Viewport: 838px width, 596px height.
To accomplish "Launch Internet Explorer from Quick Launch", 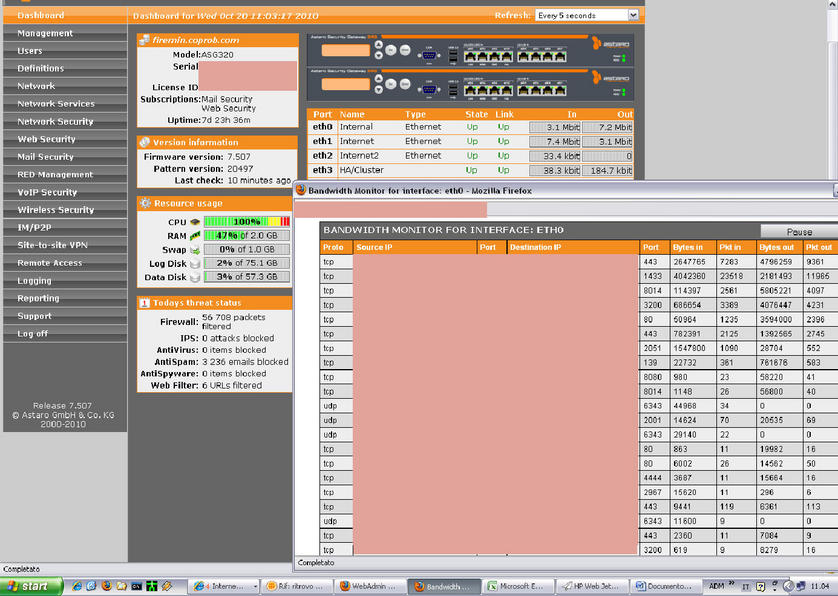I will pyautogui.click(x=77, y=586).
